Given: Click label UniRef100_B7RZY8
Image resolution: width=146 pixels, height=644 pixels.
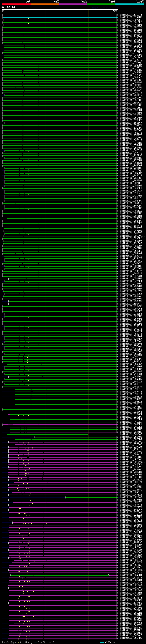Looking at the screenshot, I should (131, 597).
